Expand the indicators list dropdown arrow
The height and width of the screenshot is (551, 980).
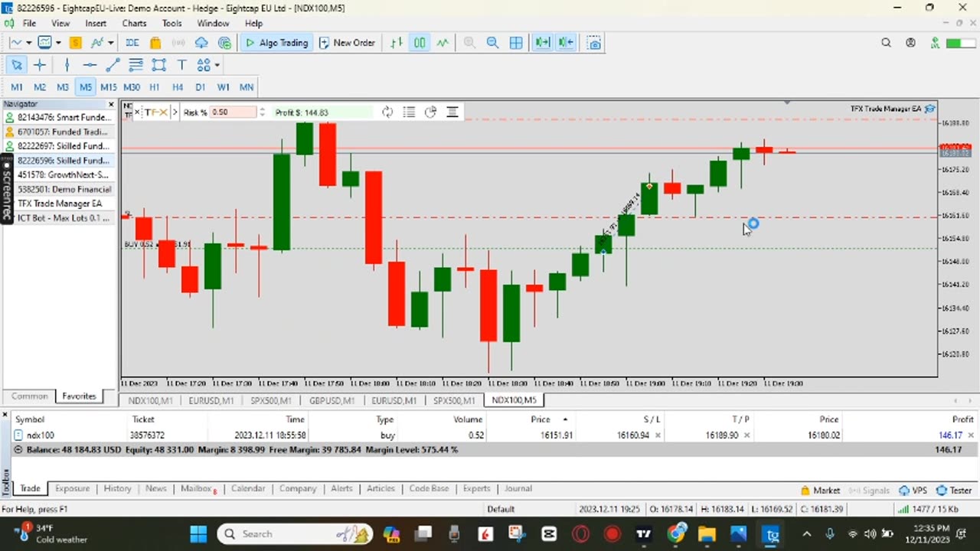point(110,43)
